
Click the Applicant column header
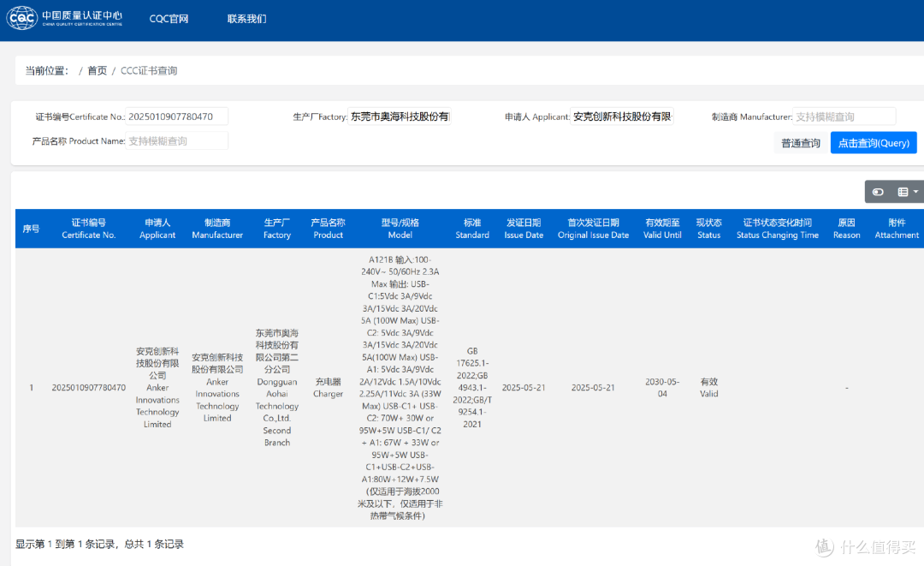157,229
